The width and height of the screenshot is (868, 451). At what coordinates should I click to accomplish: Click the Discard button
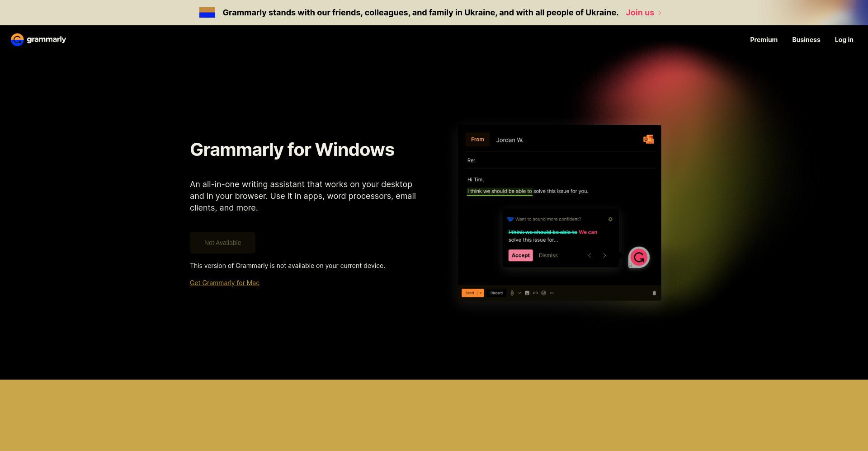point(496,293)
